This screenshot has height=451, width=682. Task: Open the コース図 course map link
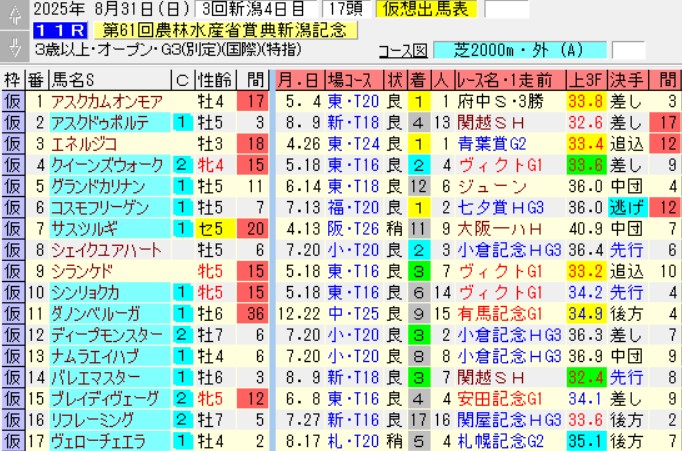point(406,50)
